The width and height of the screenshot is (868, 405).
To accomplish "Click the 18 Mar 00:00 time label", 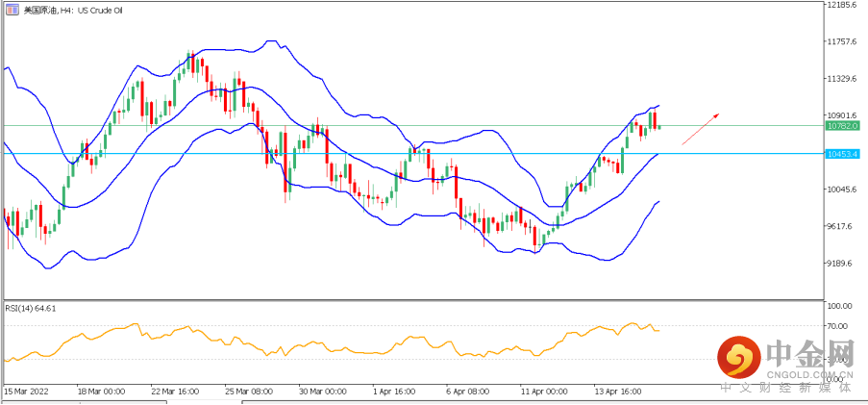I will click(x=101, y=392).
